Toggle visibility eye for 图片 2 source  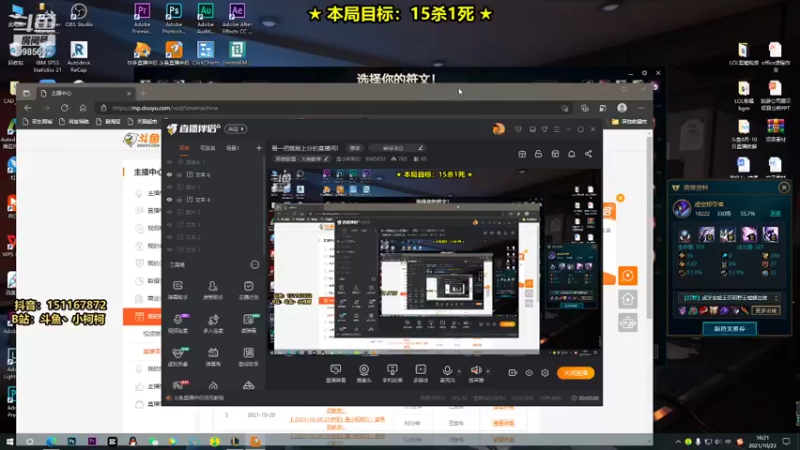(x=169, y=212)
